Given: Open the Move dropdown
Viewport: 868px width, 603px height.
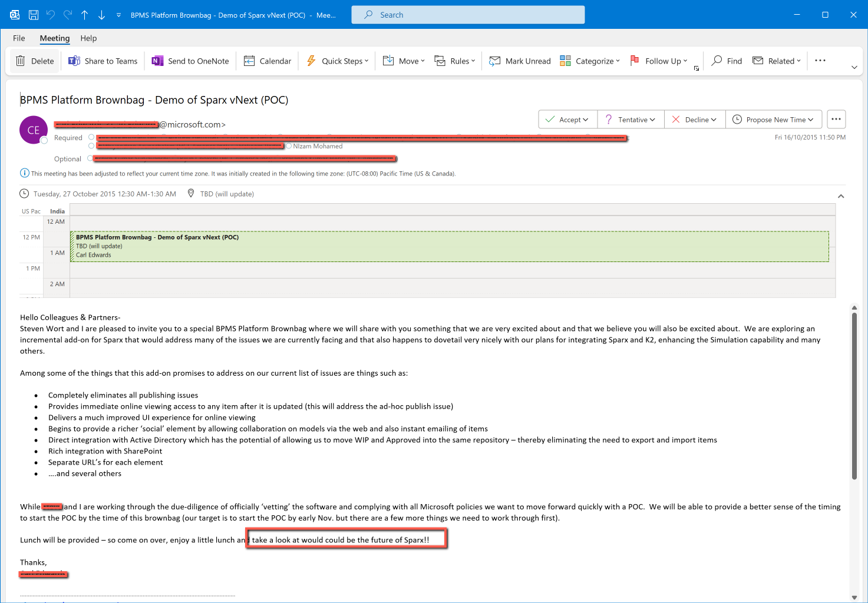Looking at the screenshot, I should (x=404, y=61).
